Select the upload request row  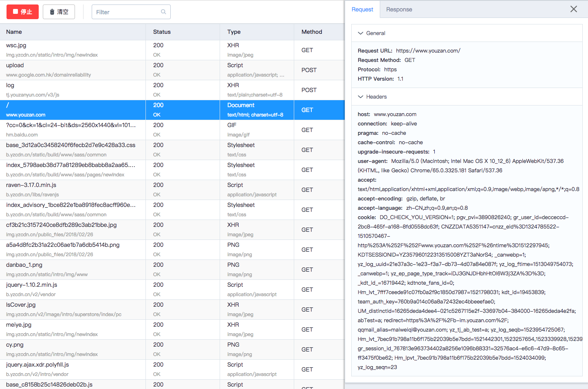pos(172,70)
